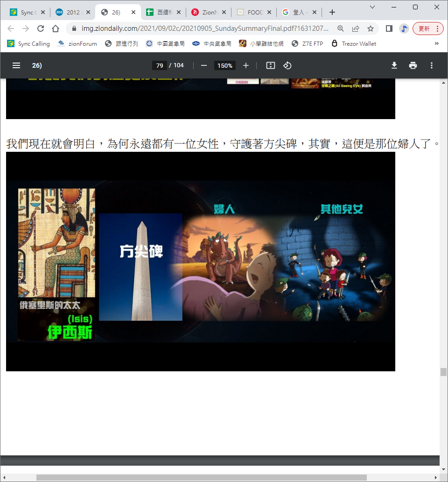This screenshot has width=448, height=482.
Task: Close the 2012 tab
Action: [x=88, y=12]
